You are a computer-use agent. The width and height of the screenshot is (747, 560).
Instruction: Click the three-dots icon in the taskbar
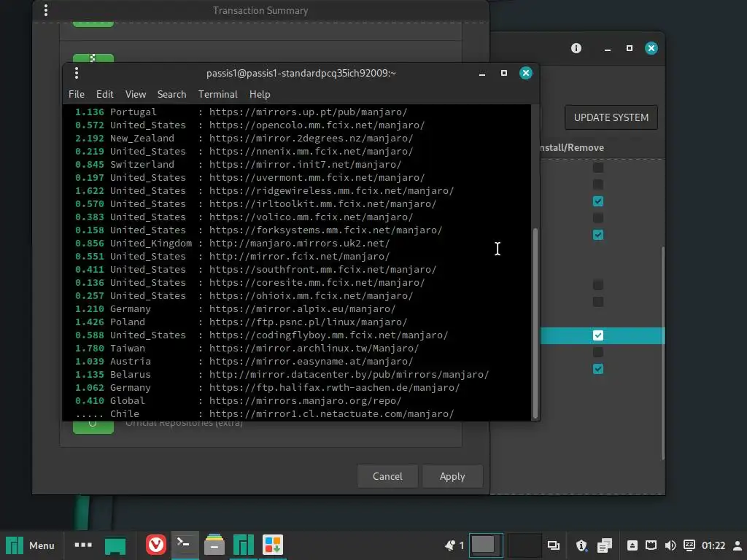(x=83, y=545)
